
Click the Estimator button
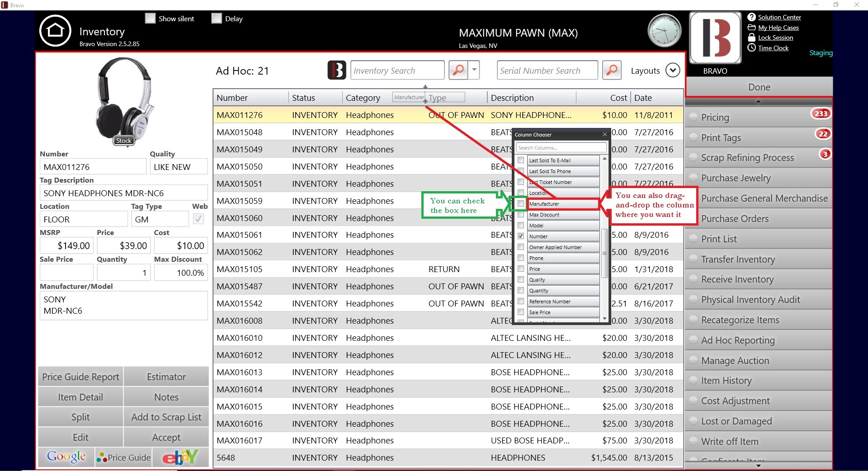(x=166, y=377)
